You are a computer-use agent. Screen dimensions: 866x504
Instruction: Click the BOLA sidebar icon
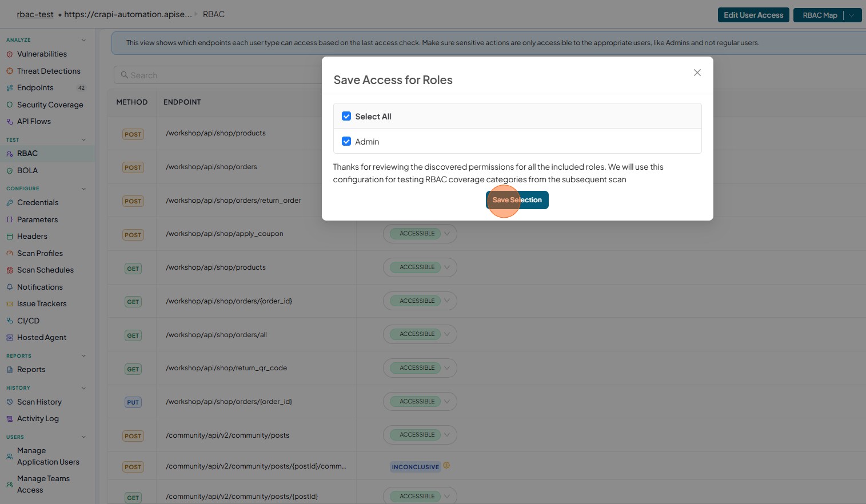(x=10, y=171)
